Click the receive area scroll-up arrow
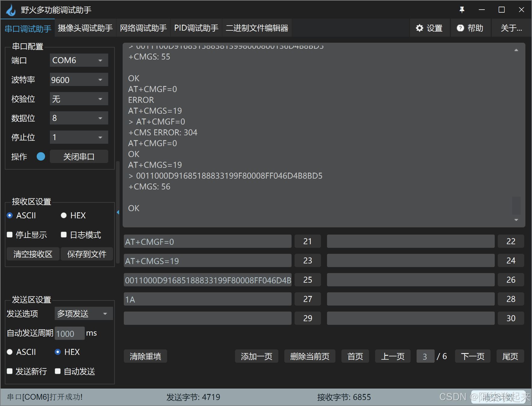This screenshot has height=406, width=532. point(516,50)
